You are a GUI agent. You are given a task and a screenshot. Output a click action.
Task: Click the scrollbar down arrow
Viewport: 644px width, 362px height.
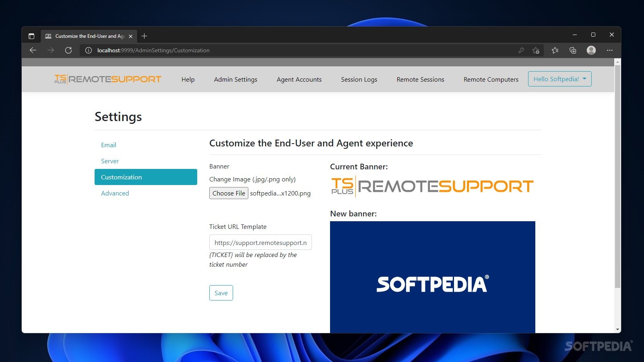[618, 329]
